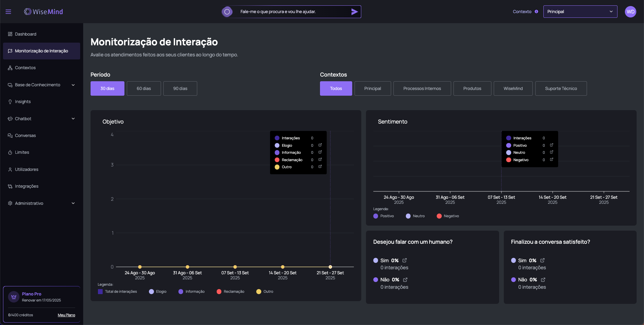Go to Conversas in the sidebar

pyautogui.click(x=25, y=136)
